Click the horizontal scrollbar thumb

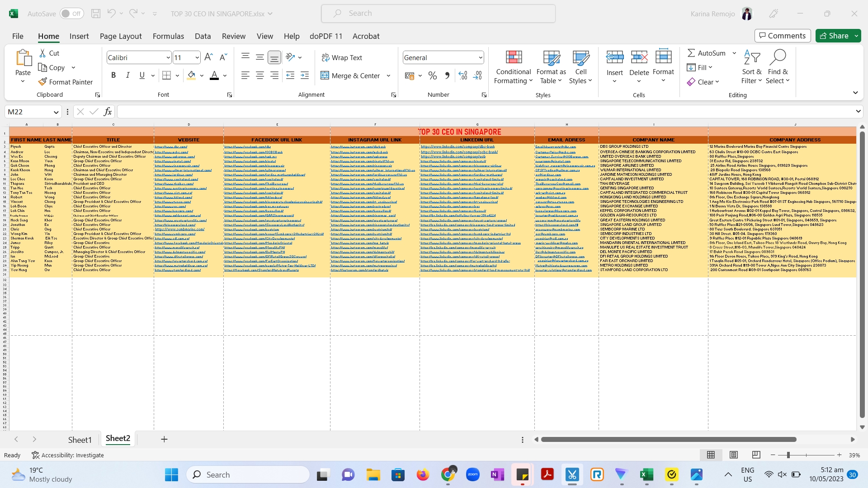click(x=669, y=439)
